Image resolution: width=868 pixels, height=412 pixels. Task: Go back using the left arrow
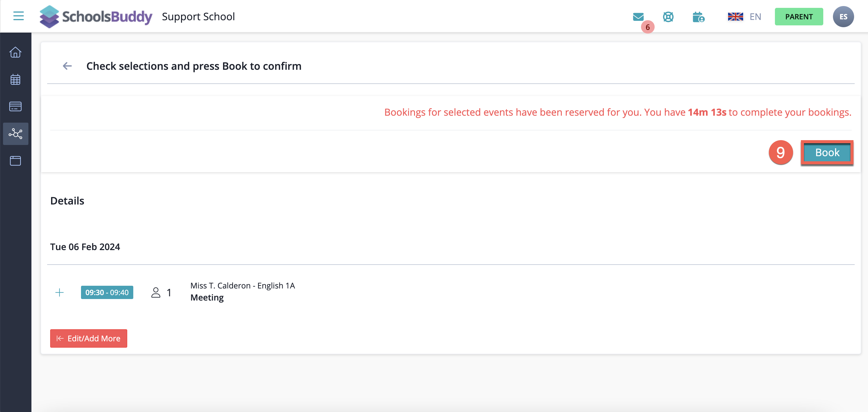[x=67, y=66]
